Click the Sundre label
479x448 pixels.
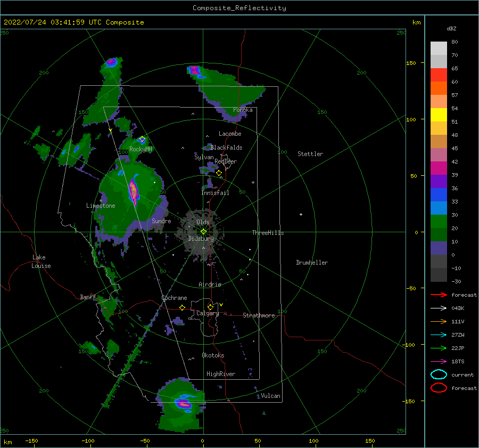click(161, 221)
